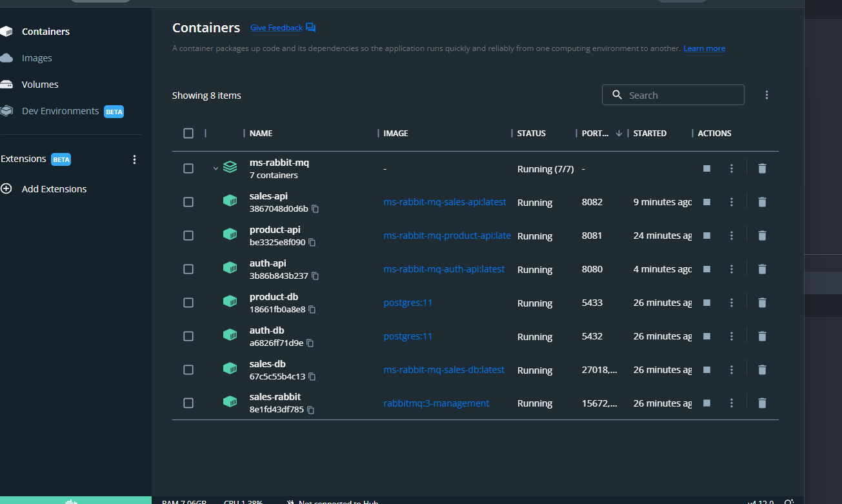Image resolution: width=842 pixels, height=504 pixels.
Task: Click Add Extensions label in the sidebar
Action: 54,189
